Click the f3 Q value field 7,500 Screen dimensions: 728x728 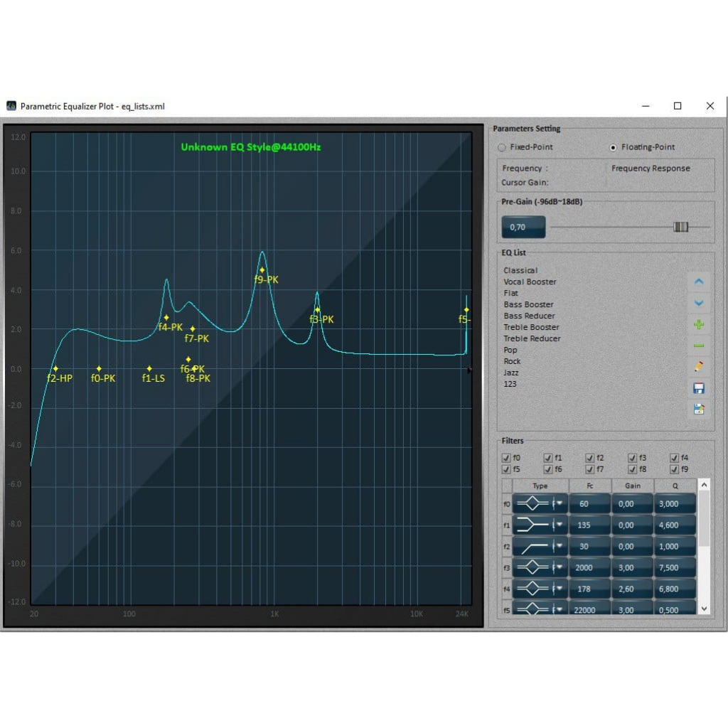coord(674,568)
